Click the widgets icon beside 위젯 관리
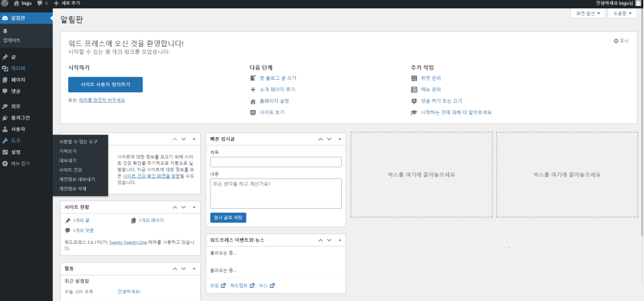 click(x=414, y=78)
